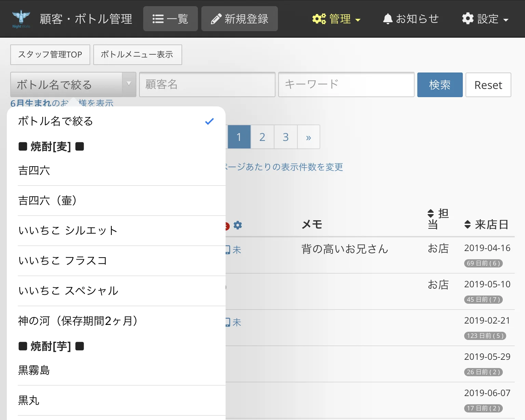Open the 一覧 list view
The image size is (525, 420).
[171, 19]
